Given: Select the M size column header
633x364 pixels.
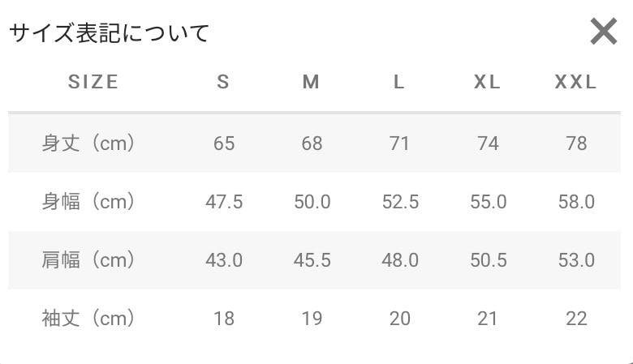Looking at the screenshot, I should click(312, 82).
